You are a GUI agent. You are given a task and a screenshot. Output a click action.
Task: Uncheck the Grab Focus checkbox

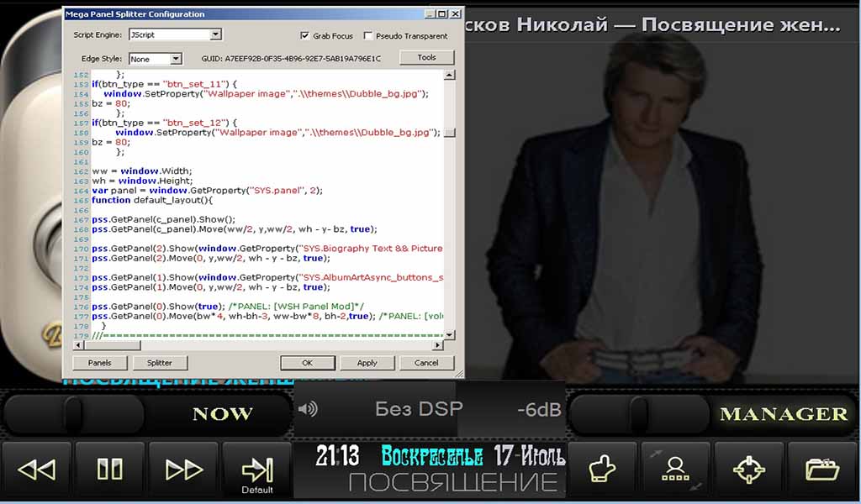(x=305, y=36)
